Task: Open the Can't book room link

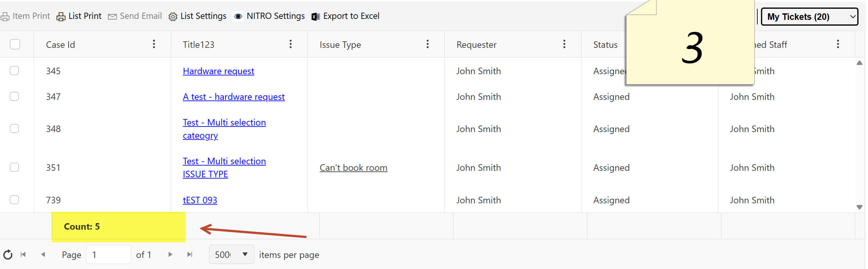Action: [353, 168]
